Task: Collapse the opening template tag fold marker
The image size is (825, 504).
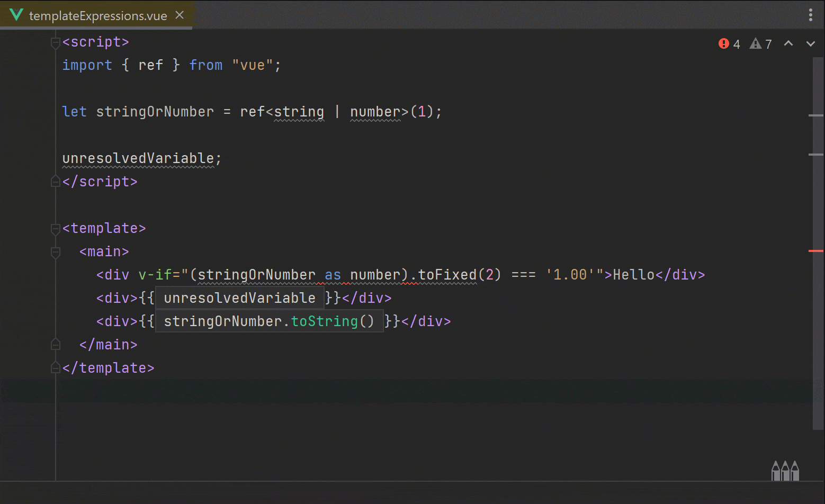Action: pyautogui.click(x=55, y=229)
